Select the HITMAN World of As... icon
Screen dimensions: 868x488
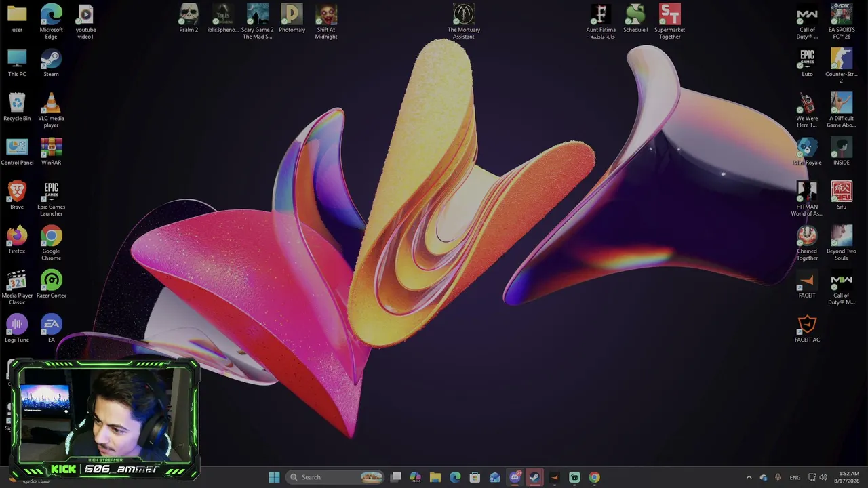coord(807,199)
